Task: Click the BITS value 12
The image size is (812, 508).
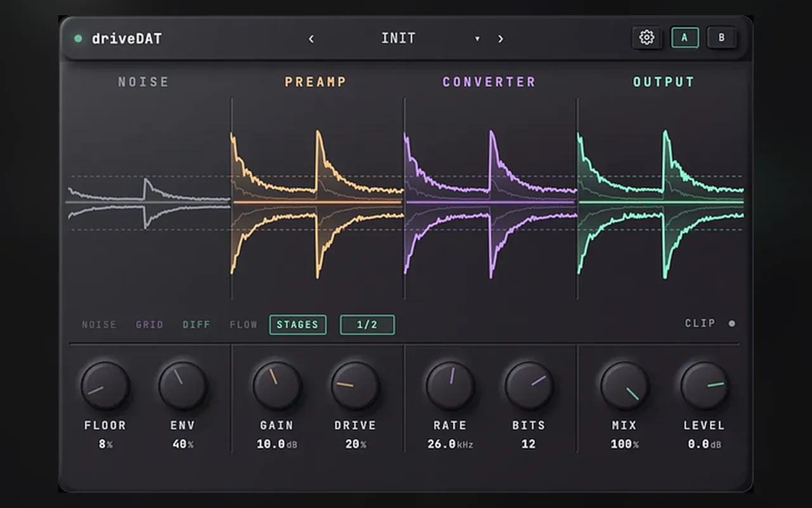Action: pos(528,444)
